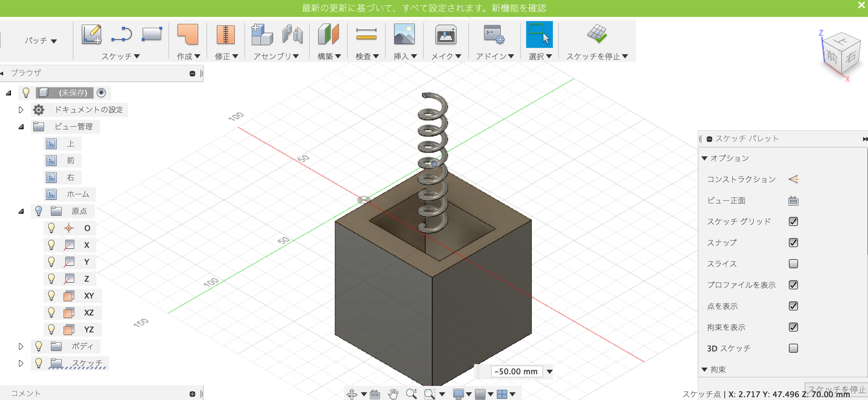Click the Measure ruler icon under 検査

tap(366, 34)
